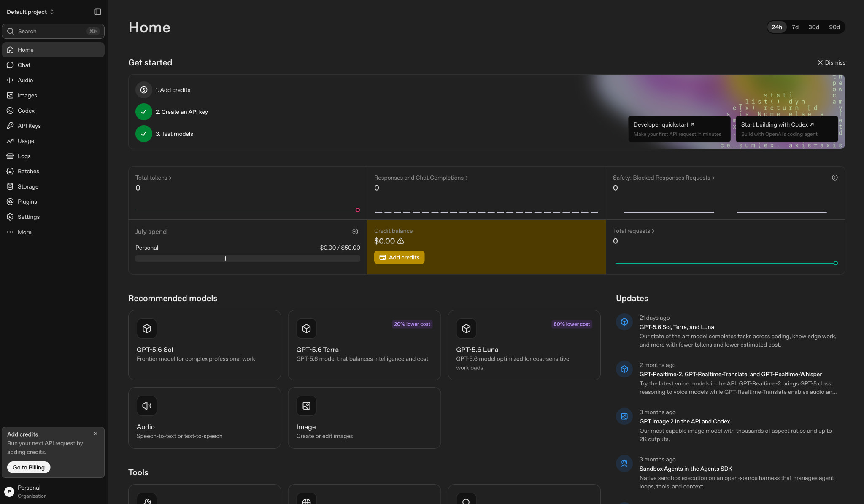Open Start building with Codex link
The width and height of the screenshot is (864, 504).
coord(787,129)
